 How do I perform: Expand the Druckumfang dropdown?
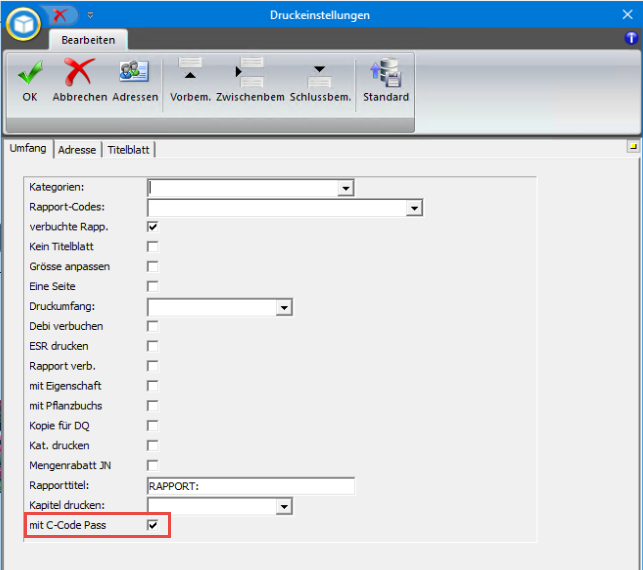(x=284, y=307)
